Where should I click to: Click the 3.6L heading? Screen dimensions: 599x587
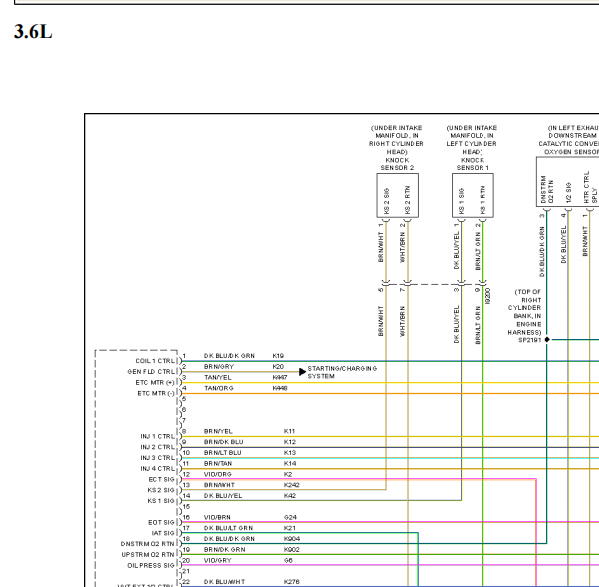pos(33,31)
